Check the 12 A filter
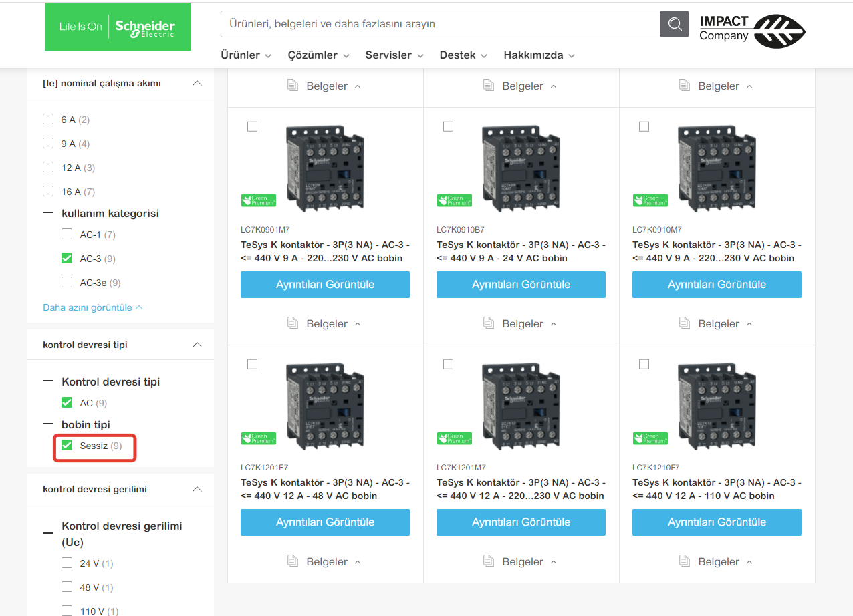 tap(48, 167)
